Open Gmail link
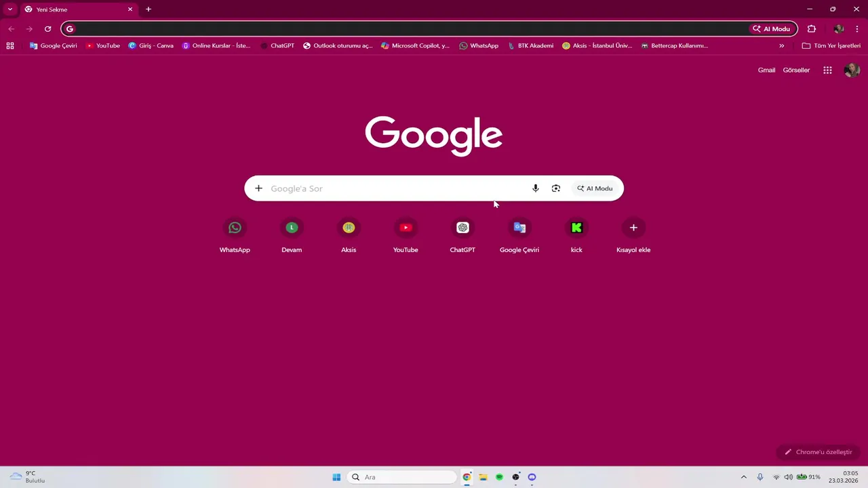This screenshot has height=488, width=868. click(x=766, y=70)
